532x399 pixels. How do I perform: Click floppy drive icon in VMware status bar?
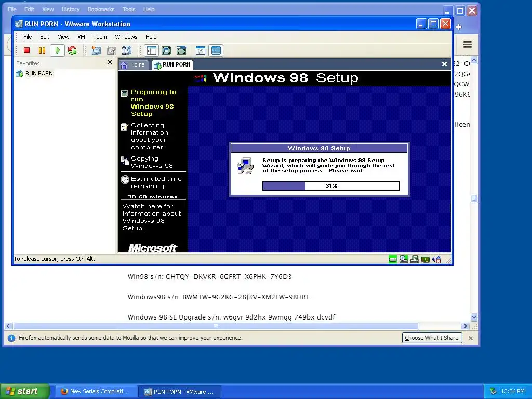tap(414, 260)
